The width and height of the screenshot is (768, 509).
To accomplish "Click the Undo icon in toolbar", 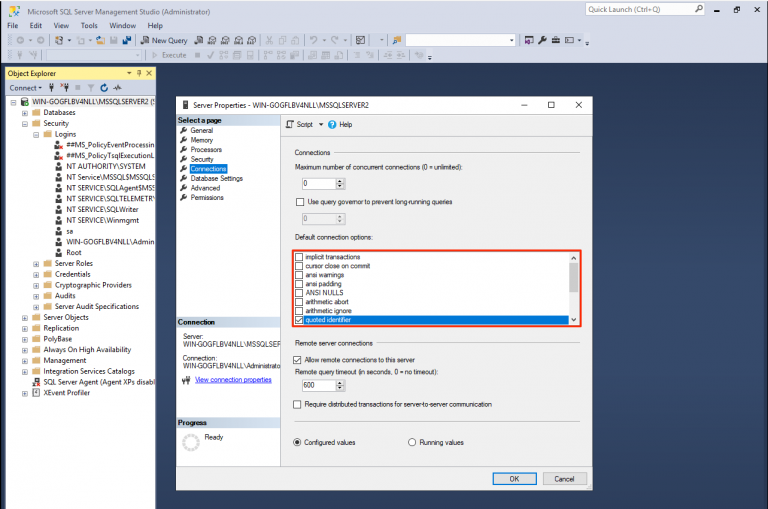I will coord(313,40).
